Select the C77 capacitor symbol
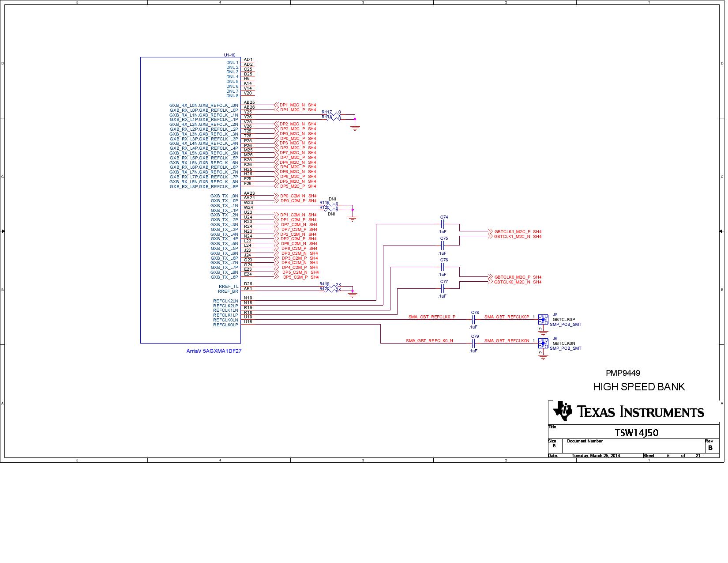The height and width of the screenshot is (563, 728). tap(443, 289)
